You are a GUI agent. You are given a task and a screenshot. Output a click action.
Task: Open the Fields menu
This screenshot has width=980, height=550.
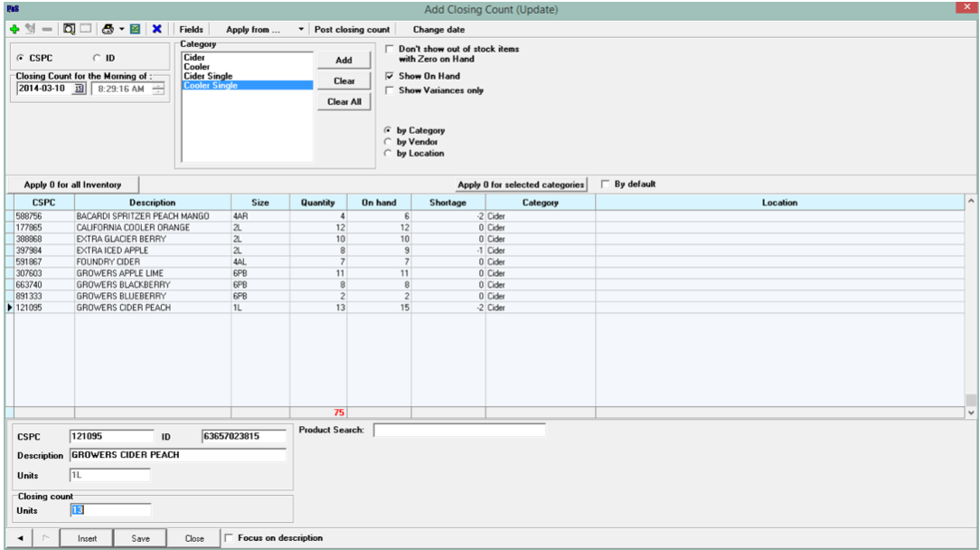[192, 30]
